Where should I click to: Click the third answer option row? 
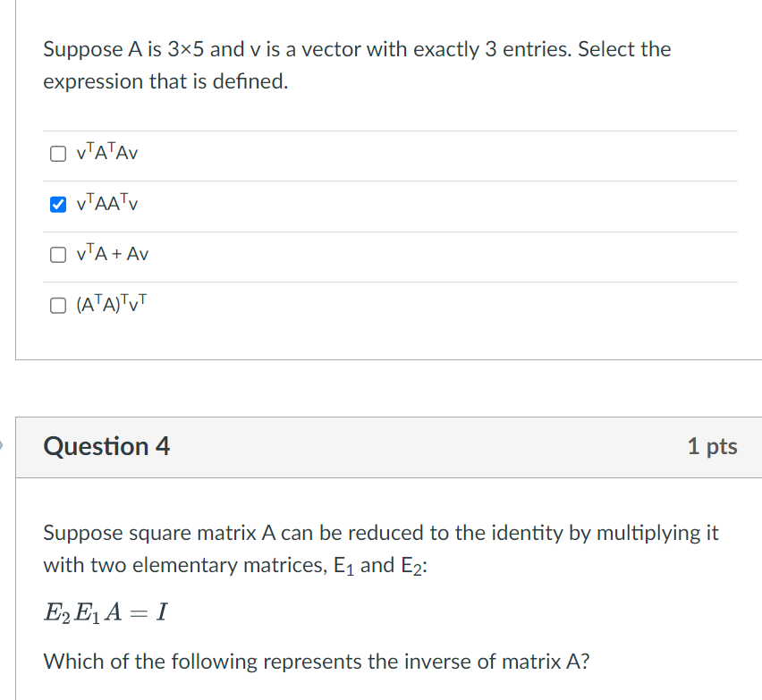click(x=385, y=254)
